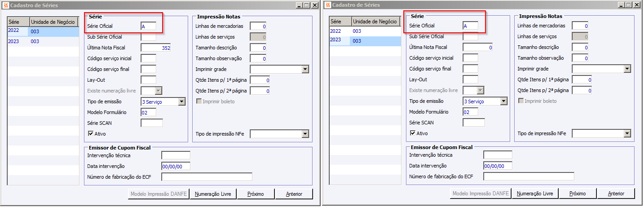644x207 pixels.
Task: Click Anterior button in right window
Action: tap(616, 194)
